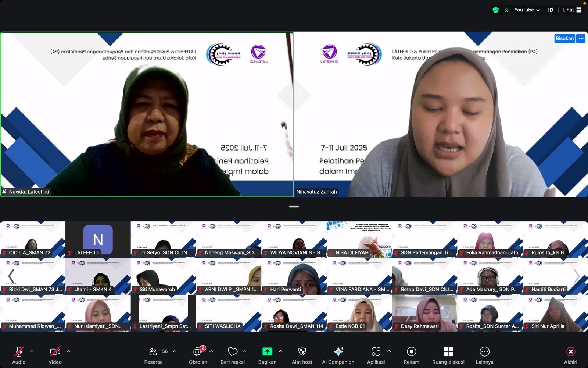Open Beri reaksi reactions
588x368 pixels.
click(232, 353)
